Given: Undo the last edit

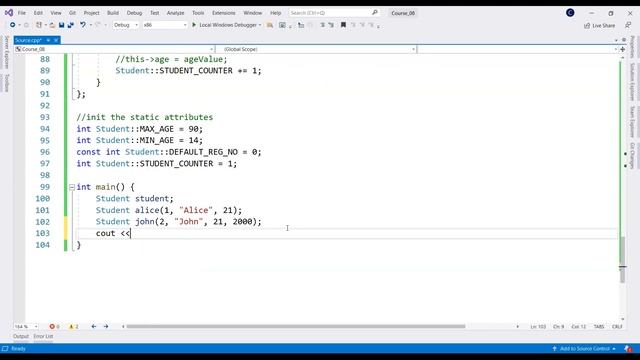Looking at the screenshot, I should (83, 25).
